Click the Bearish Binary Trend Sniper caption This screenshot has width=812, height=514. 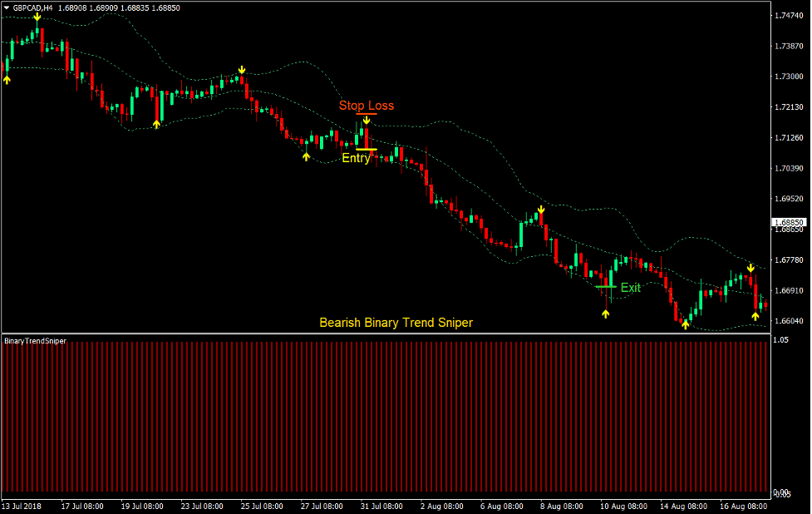pos(396,323)
